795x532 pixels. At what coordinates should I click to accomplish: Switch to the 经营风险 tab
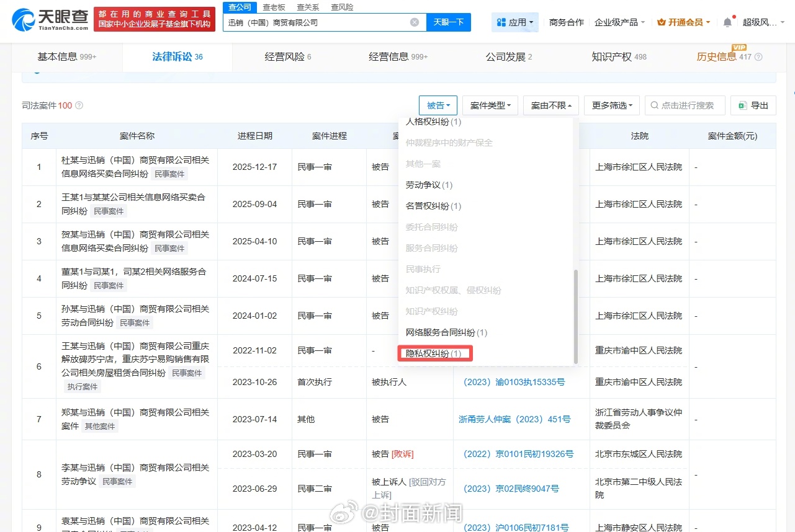[x=288, y=57]
